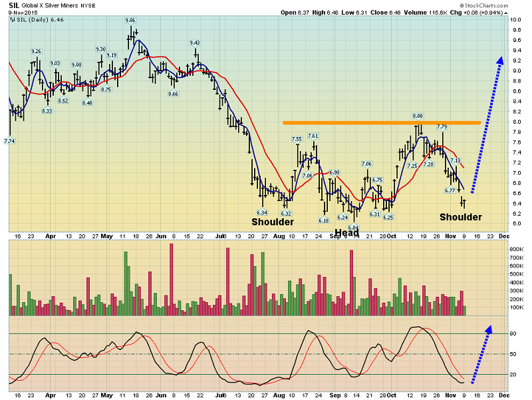The image size is (532, 400).
Task: Click the Volume 115.6K value
Action: (426, 13)
